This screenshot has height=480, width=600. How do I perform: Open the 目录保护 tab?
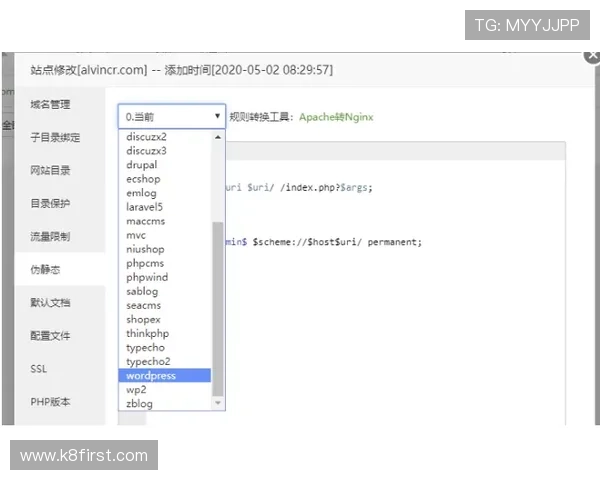tap(50, 204)
